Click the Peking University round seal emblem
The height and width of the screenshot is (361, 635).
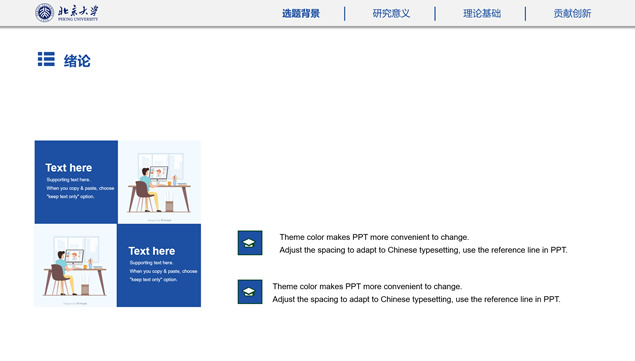pos(45,13)
